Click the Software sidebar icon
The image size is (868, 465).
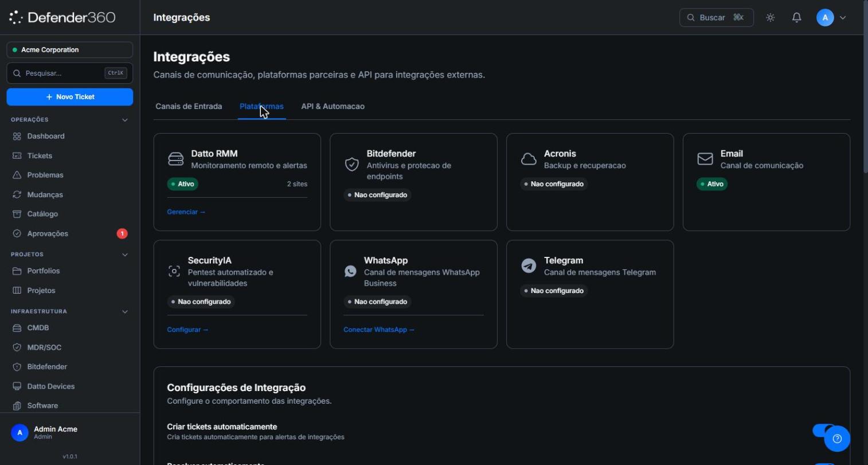click(x=17, y=405)
